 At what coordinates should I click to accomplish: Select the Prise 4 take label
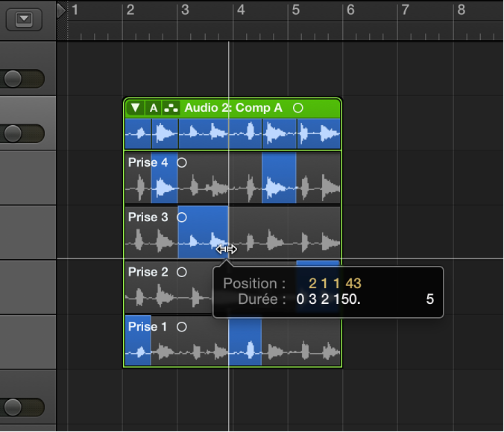[148, 162]
